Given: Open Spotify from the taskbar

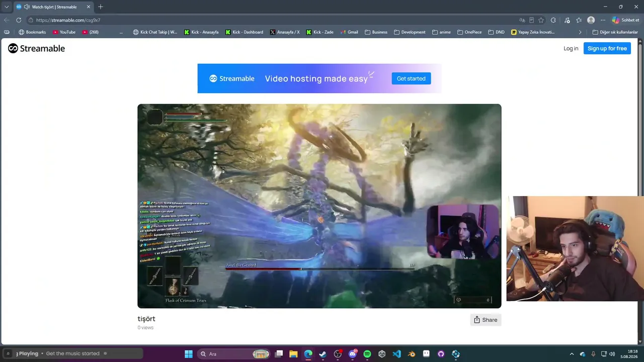Looking at the screenshot, I should coord(367,354).
